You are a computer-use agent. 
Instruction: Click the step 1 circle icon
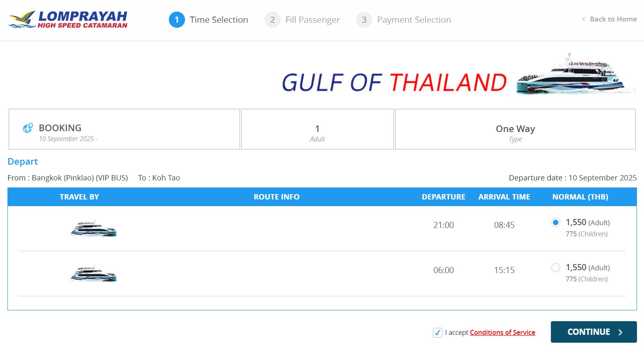tap(177, 20)
